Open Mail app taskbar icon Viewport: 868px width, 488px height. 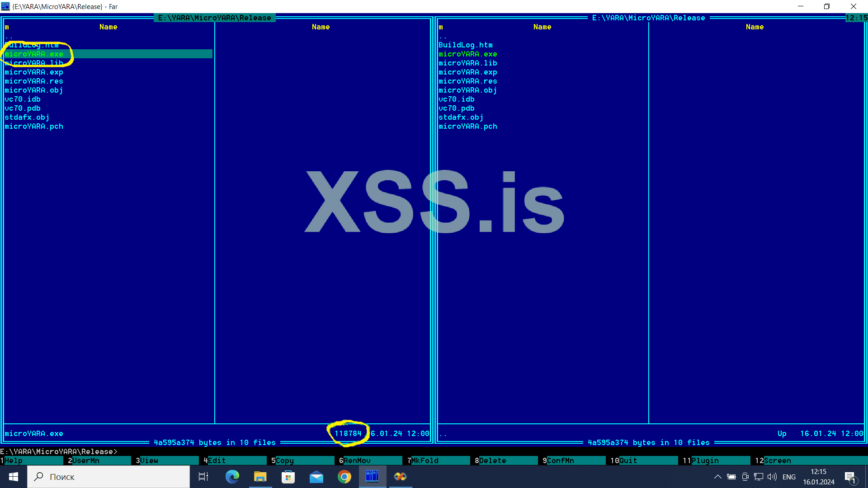click(x=316, y=477)
